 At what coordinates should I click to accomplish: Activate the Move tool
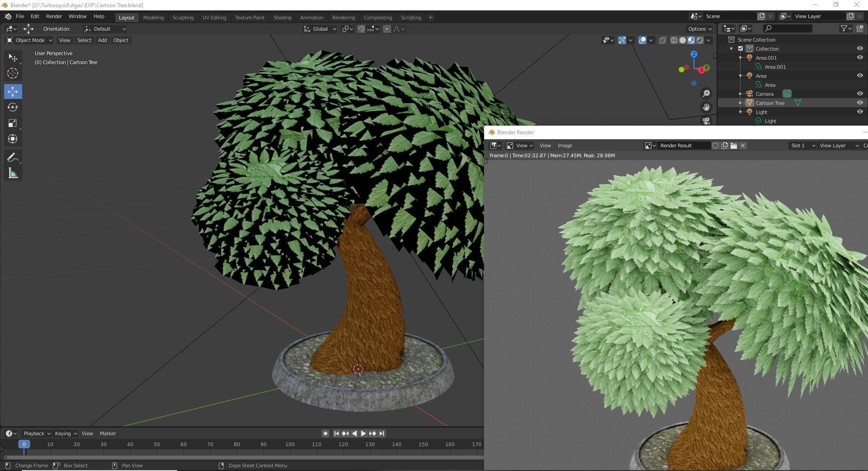pos(13,91)
